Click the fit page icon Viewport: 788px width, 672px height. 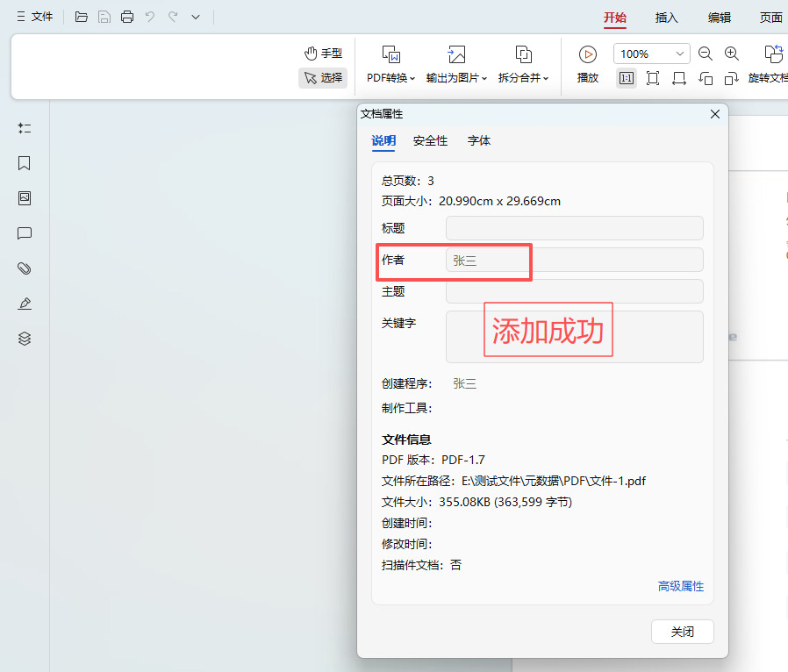653,78
